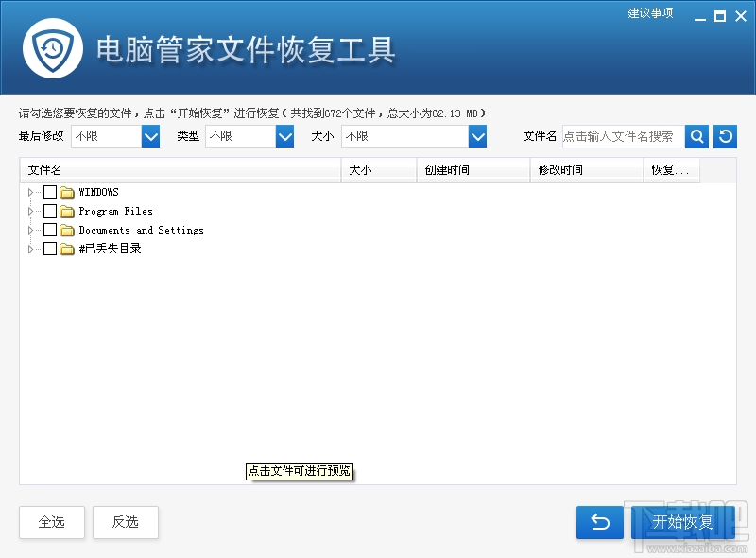Select the Program Files folder name

(115, 212)
